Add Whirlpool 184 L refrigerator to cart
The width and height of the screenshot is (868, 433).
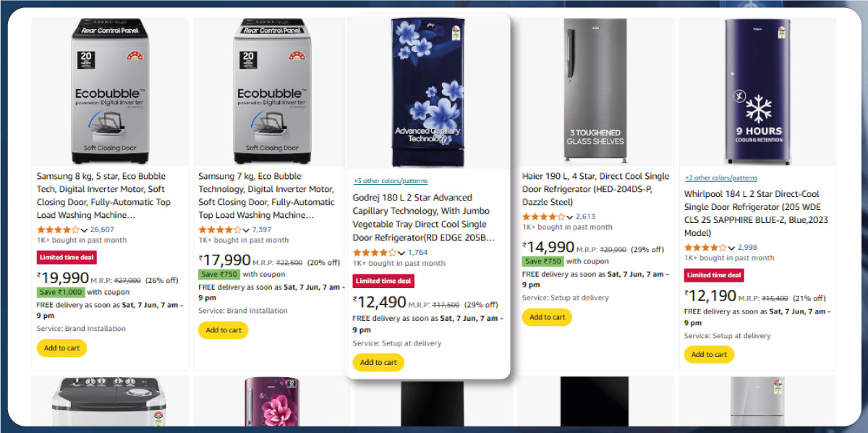(x=709, y=354)
